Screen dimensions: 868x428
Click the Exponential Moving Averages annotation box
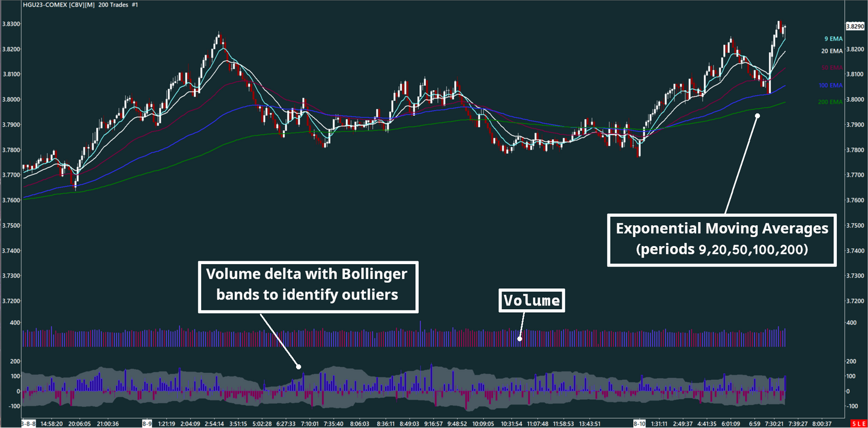[x=722, y=239]
